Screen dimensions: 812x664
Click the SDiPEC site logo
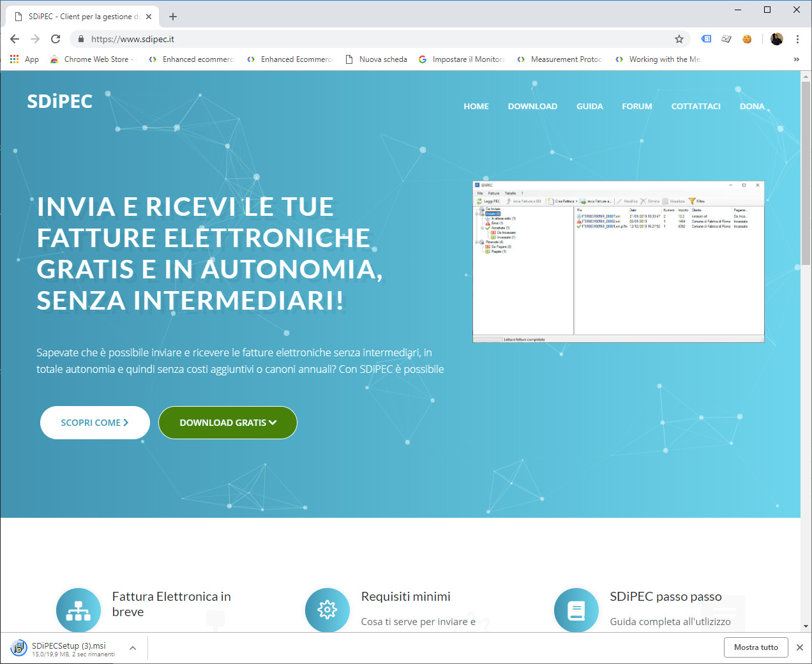click(x=59, y=102)
